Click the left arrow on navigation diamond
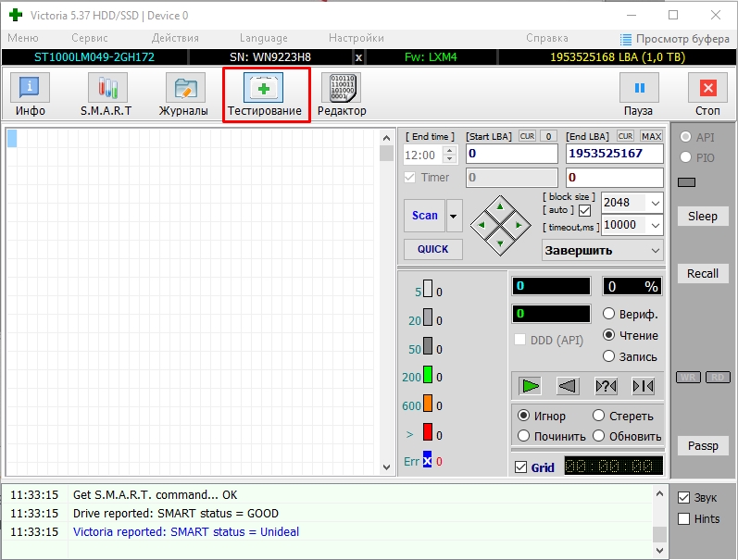Screen dimensions: 738x560 click(x=482, y=225)
